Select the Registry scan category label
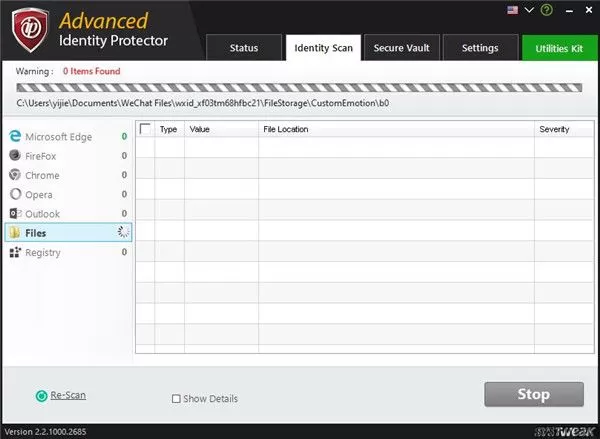Image resolution: width=600 pixels, height=439 pixels. point(43,253)
